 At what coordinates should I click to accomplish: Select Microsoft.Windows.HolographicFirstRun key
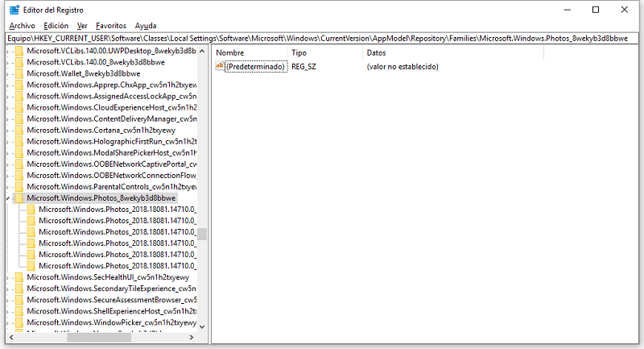[112, 141]
